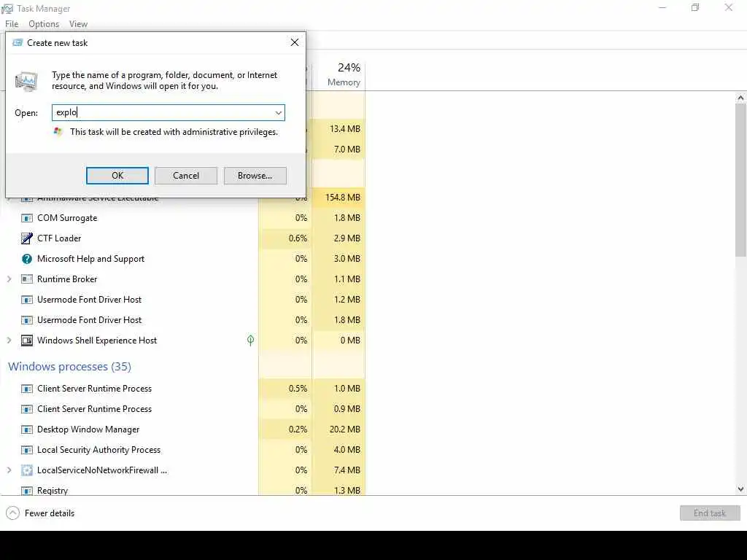Click the administrative privileges shield icon
Image resolution: width=747 pixels, height=560 pixels.
click(x=58, y=131)
